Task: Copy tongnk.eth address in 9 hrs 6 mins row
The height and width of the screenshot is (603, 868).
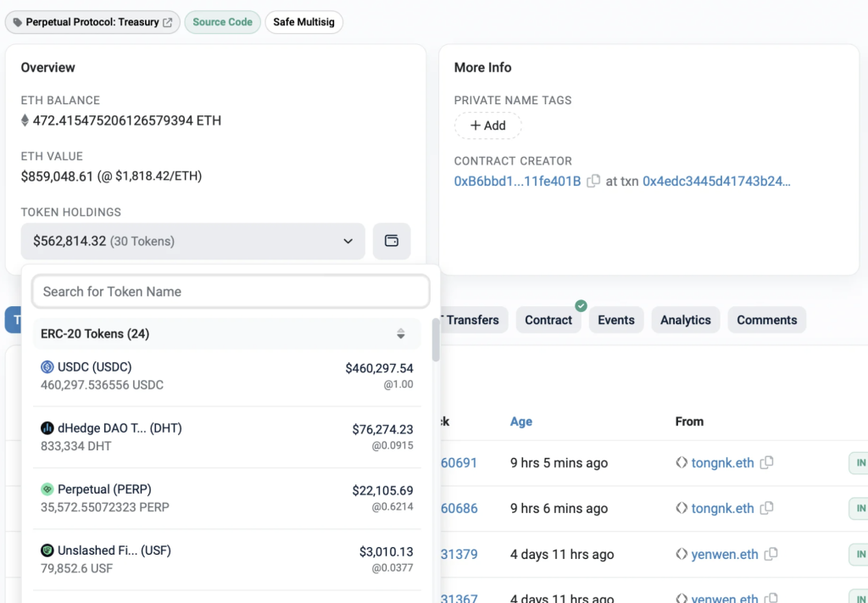Action: 766,508
